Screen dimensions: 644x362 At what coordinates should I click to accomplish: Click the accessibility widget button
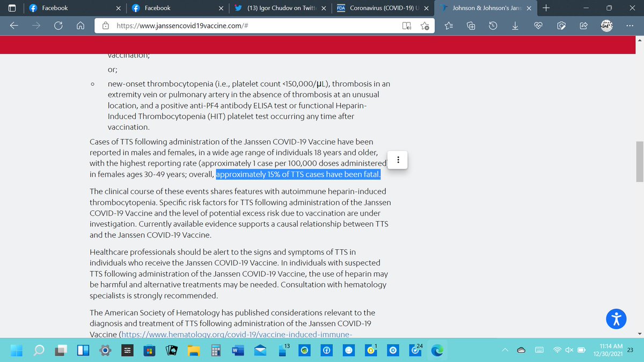click(x=616, y=319)
